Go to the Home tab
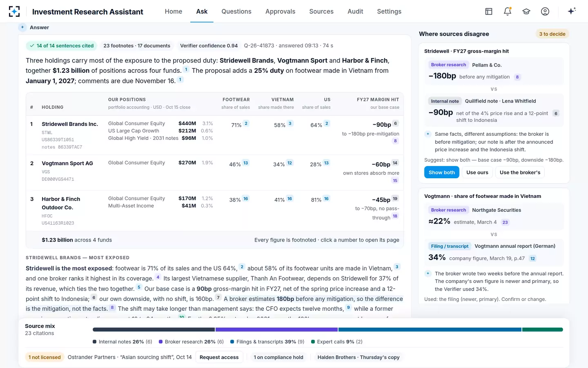The image size is (588, 368). coord(174,11)
